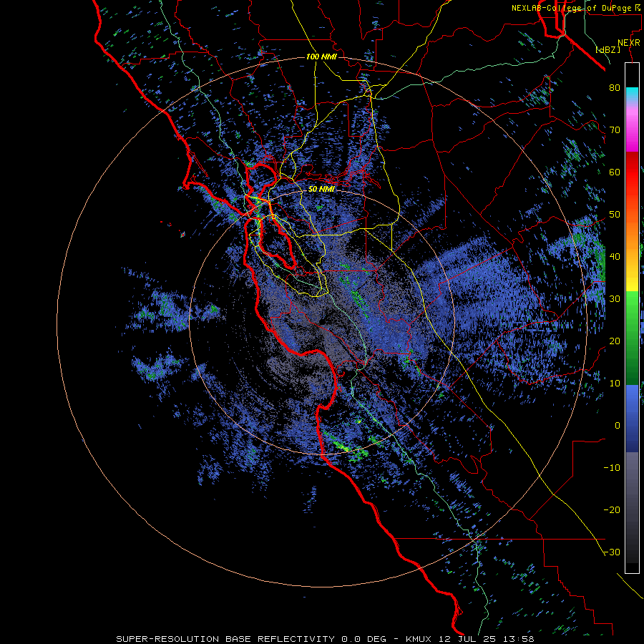Click the 30 value on the dBZ scale
This screenshot has height=644, width=644.
click(615, 298)
